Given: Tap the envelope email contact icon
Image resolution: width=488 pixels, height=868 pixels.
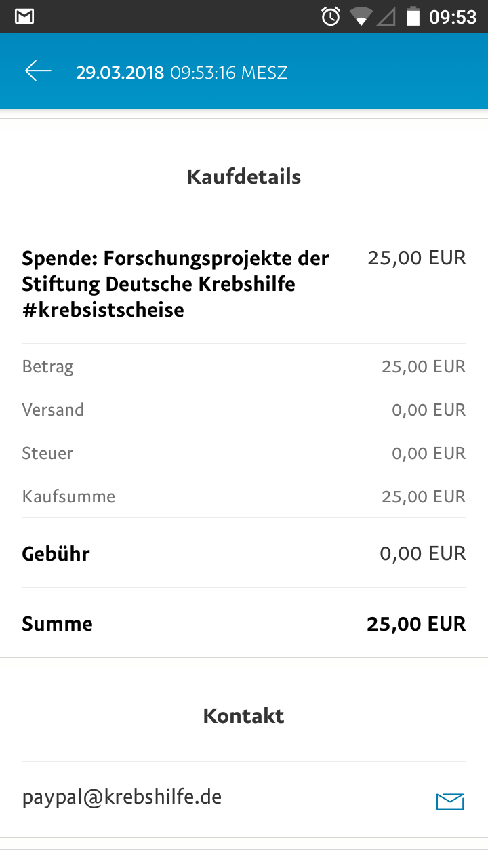Looking at the screenshot, I should tap(450, 802).
